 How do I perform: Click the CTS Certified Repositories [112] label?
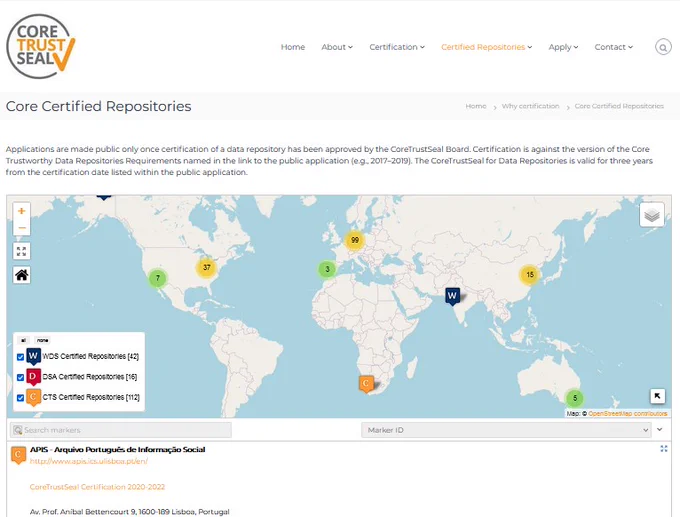pos(91,397)
